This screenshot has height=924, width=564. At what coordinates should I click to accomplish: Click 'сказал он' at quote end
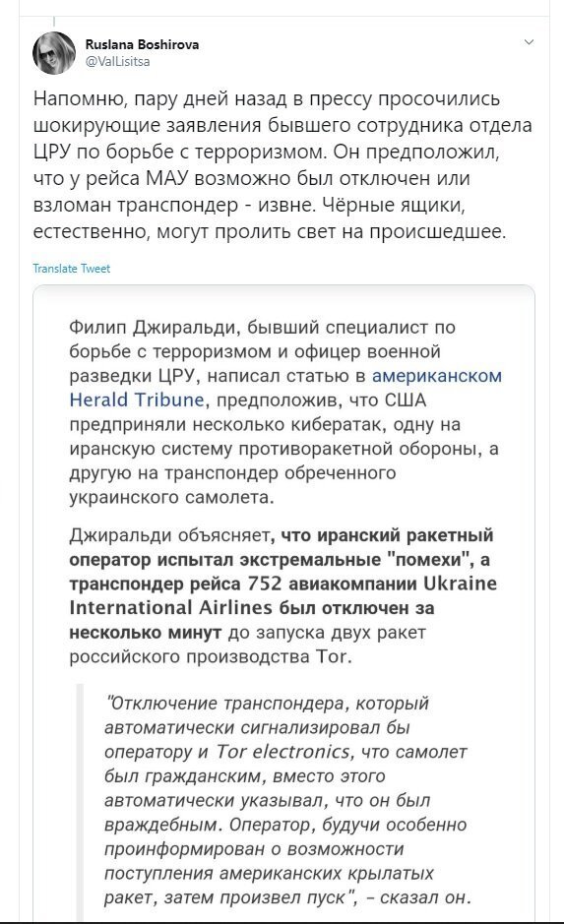425,897
